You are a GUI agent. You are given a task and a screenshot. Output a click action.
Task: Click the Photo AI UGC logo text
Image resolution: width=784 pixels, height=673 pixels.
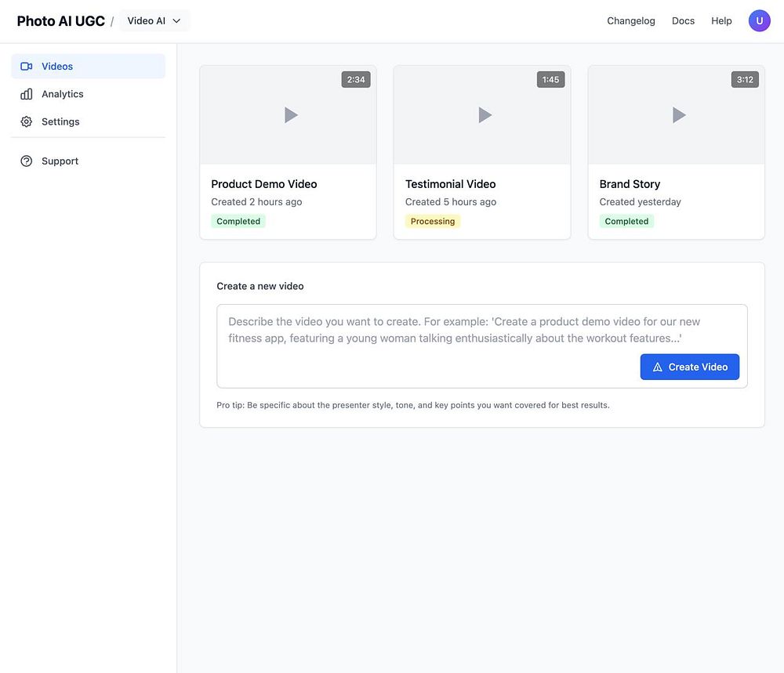point(61,21)
